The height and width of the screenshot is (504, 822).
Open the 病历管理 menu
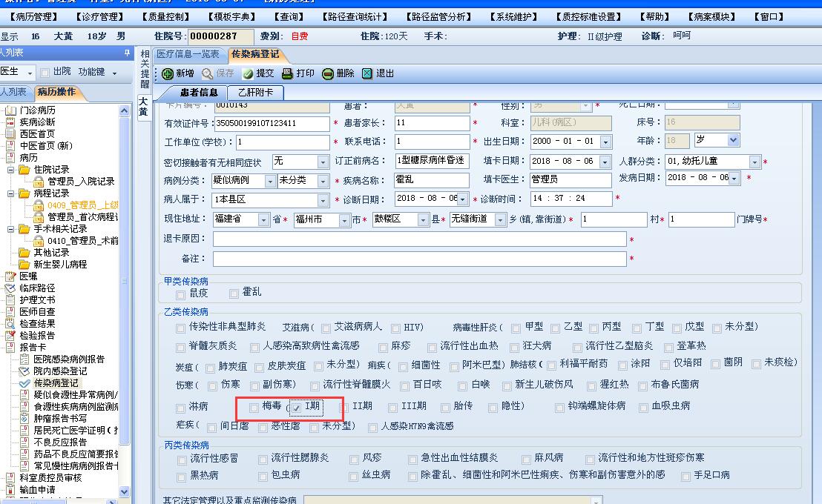(35, 17)
